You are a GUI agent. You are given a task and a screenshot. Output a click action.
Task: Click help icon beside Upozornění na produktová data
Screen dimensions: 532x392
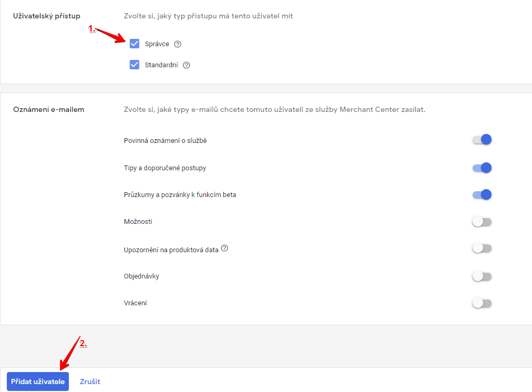click(224, 249)
